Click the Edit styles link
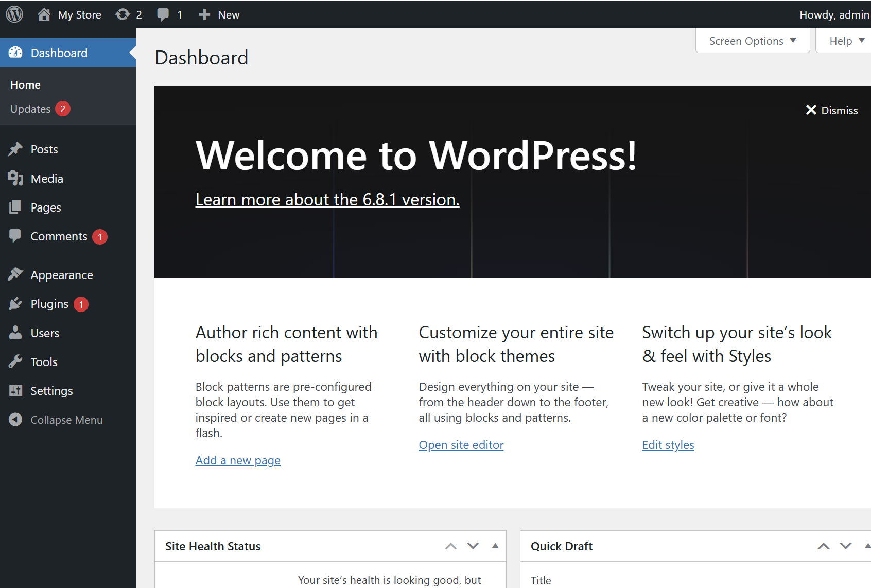The width and height of the screenshot is (871, 588). (668, 445)
